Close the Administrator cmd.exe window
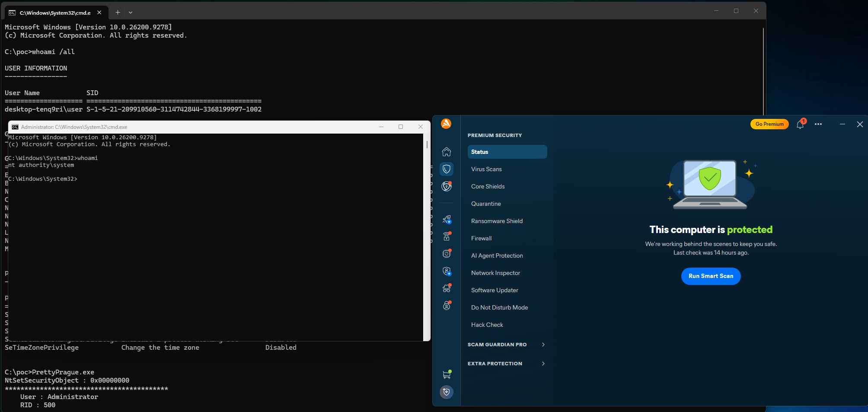Screen dimensions: 868x412 pos(421,127)
